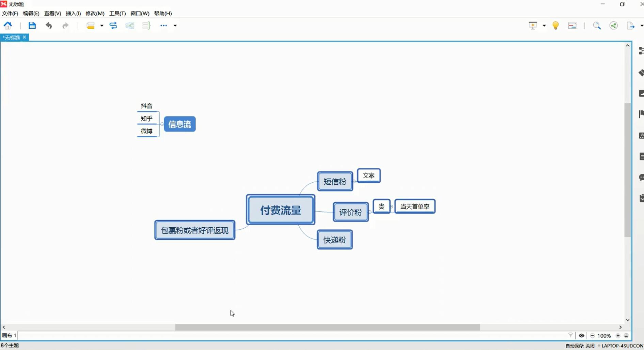Insert a relationship line via toolbar

coord(113,26)
